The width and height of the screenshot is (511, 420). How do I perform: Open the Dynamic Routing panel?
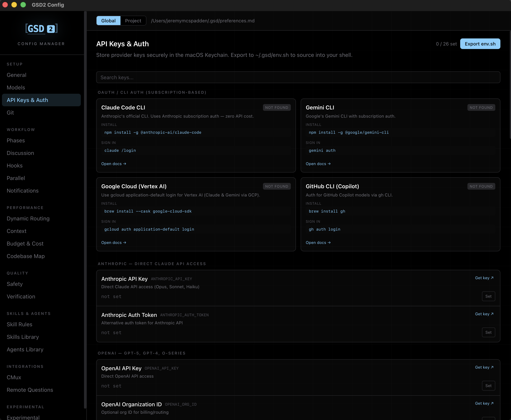pyautogui.click(x=28, y=218)
